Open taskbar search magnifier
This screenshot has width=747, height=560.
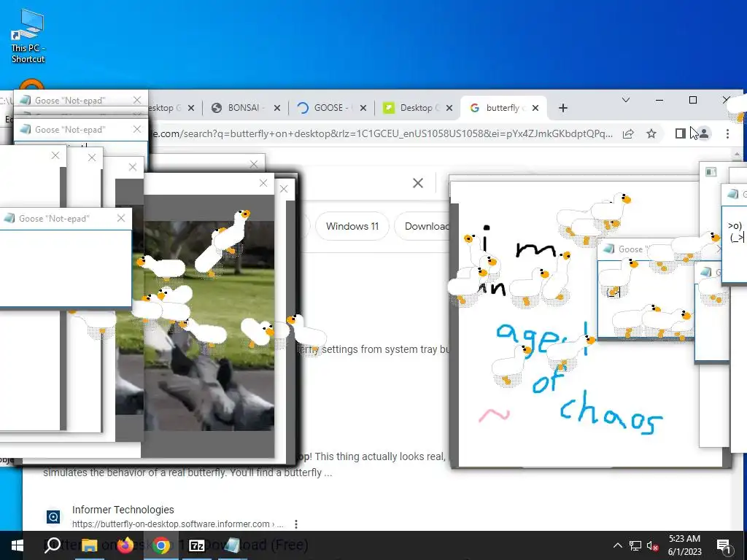coord(53,545)
